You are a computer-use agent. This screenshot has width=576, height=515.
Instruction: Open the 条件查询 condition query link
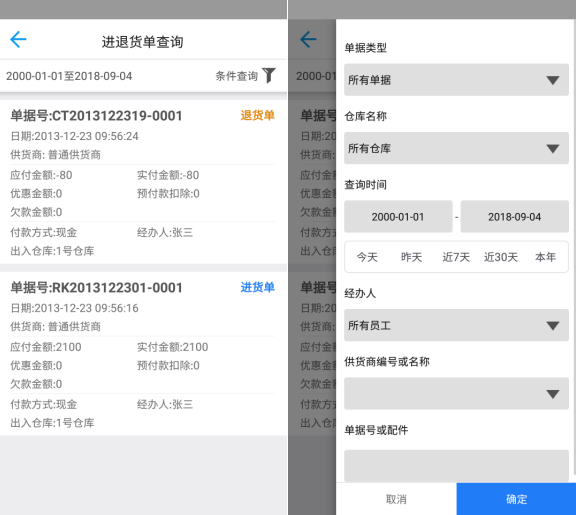click(x=237, y=76)
